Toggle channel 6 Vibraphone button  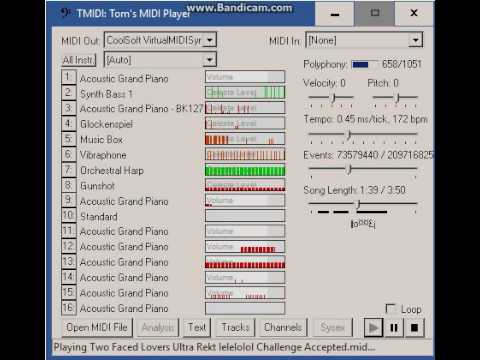point(69,154)
